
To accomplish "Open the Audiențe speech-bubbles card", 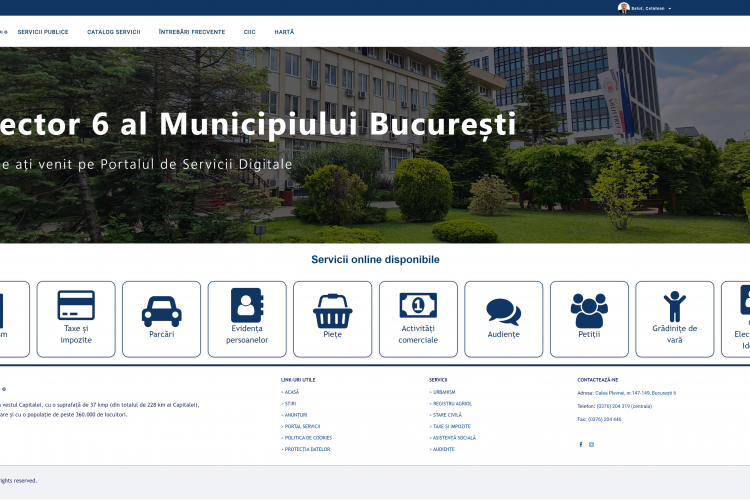I will [504, 319].
